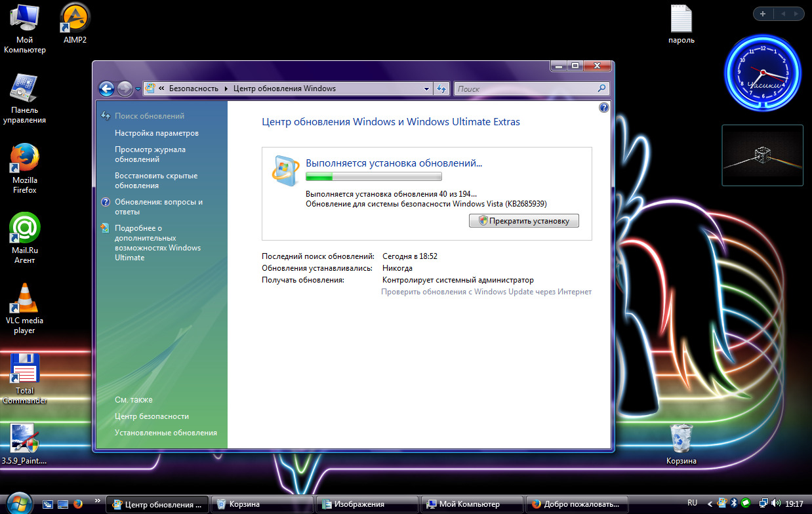Click the refresh button beside address bar
The image size is (812, 514).
point(441,89)
